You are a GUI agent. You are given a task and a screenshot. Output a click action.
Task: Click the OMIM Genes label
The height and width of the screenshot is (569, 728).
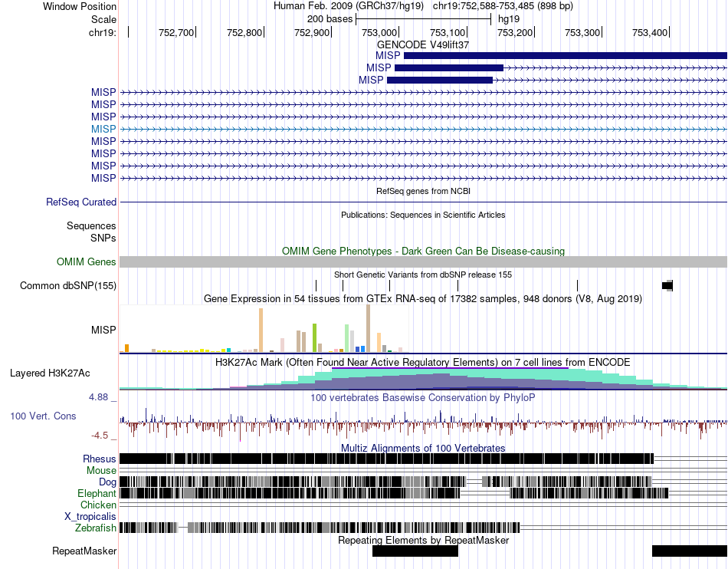click(87, 262)
